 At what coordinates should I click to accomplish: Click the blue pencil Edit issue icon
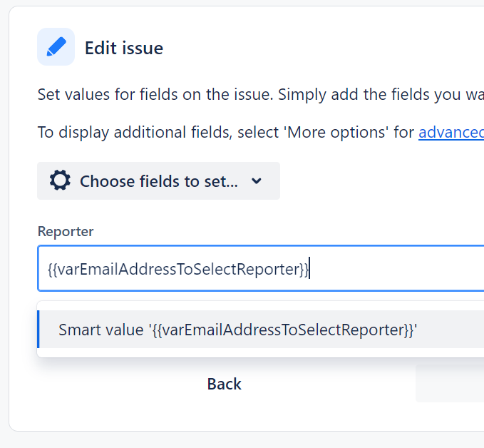[56, 47]
